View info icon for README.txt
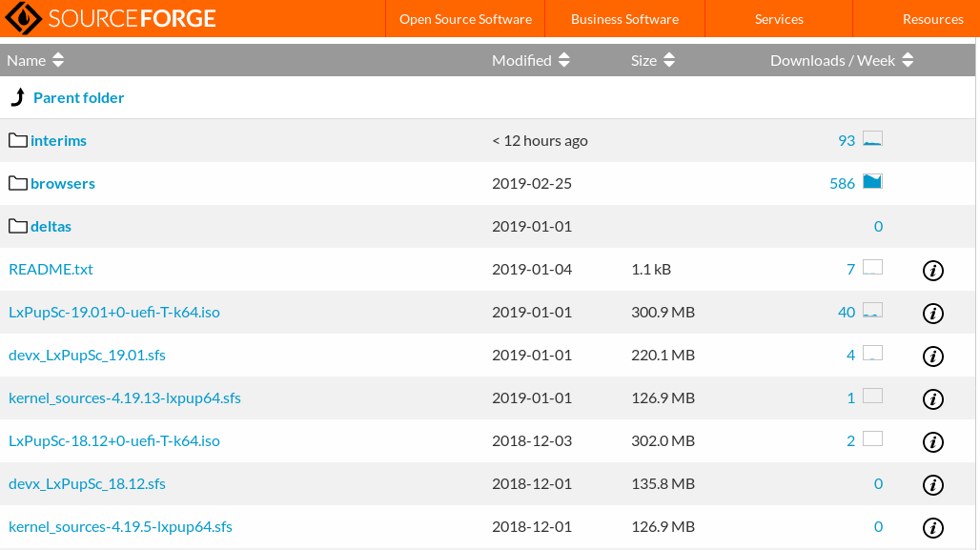The width and height of the screenshot is (980, 550). tap(932, 271)
